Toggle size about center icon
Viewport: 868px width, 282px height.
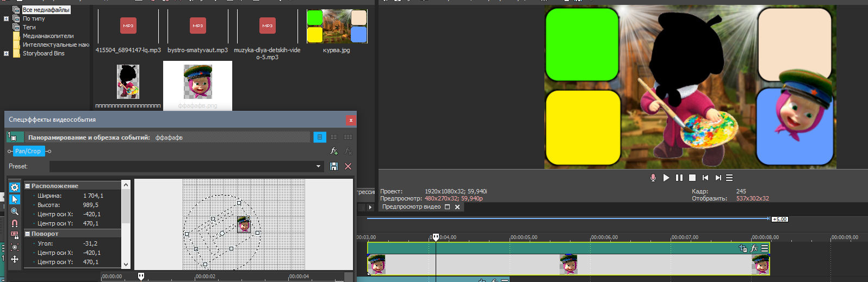click(15, 247)
